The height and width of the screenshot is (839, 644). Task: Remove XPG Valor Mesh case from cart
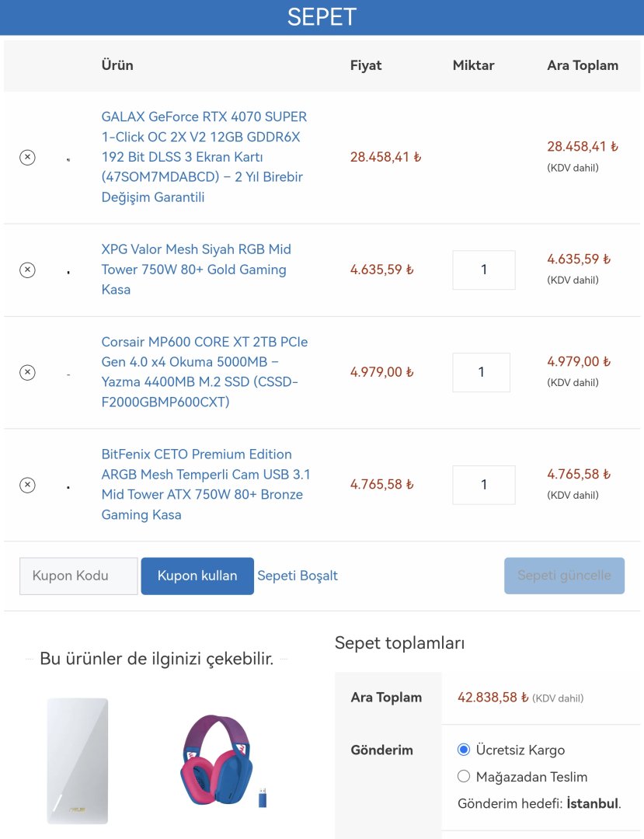point(27,270)
